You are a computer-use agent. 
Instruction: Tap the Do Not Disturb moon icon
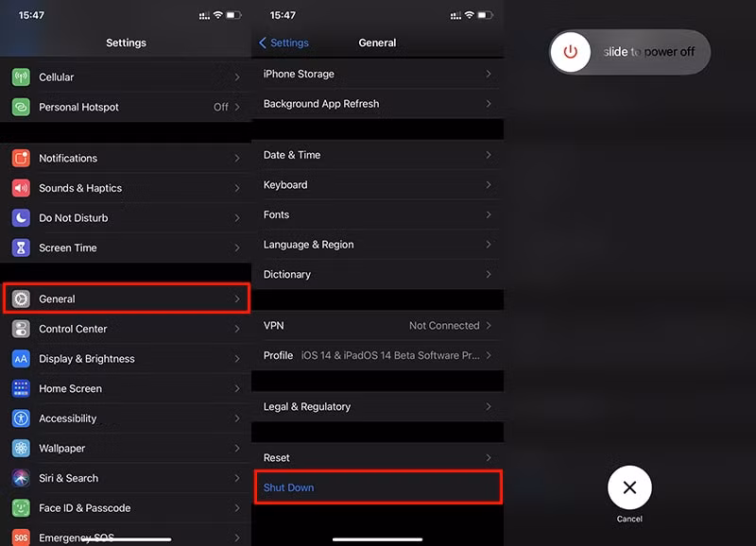click(21, 218)
